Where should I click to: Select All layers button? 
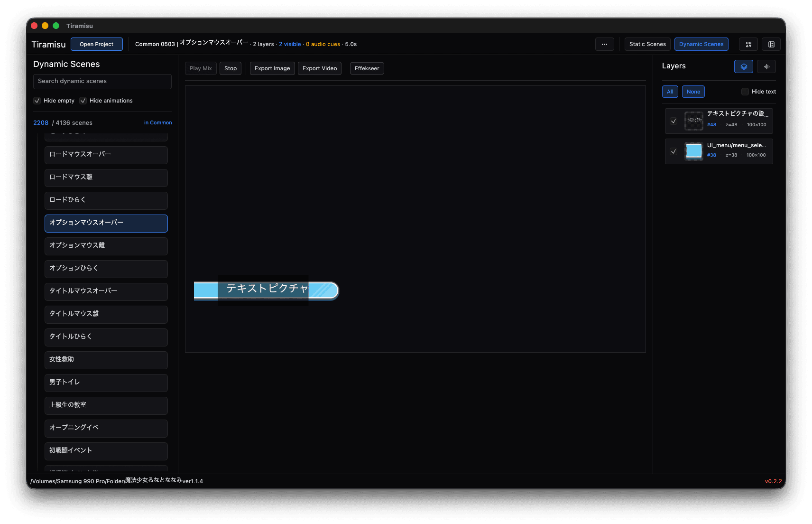click(670, 92)
